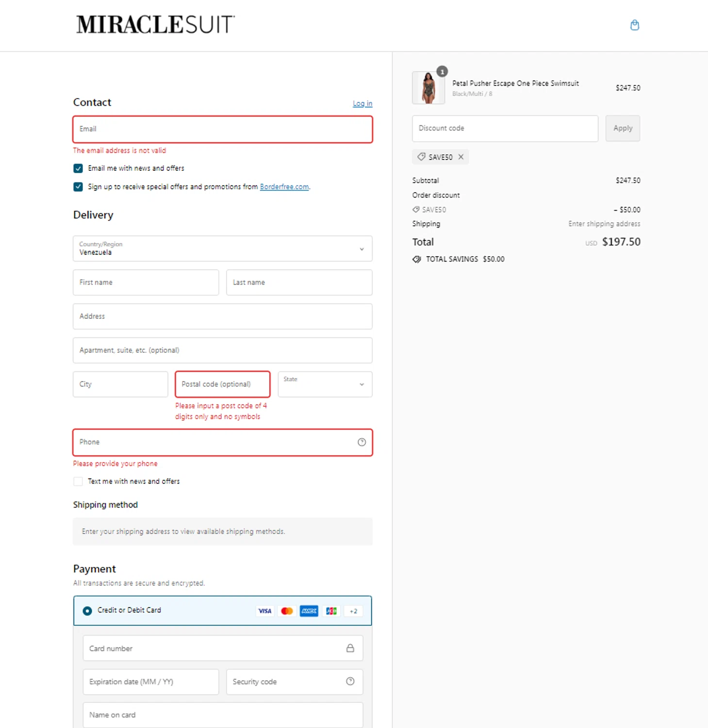
Task: Click the JCB card logo
Action: point(331,611)
